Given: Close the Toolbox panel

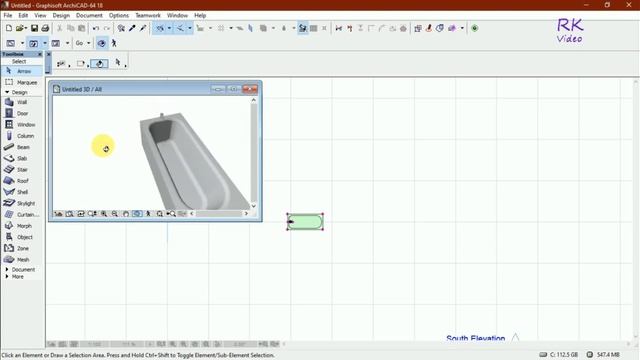Looking at the screenshot, I should click(40, 54).
